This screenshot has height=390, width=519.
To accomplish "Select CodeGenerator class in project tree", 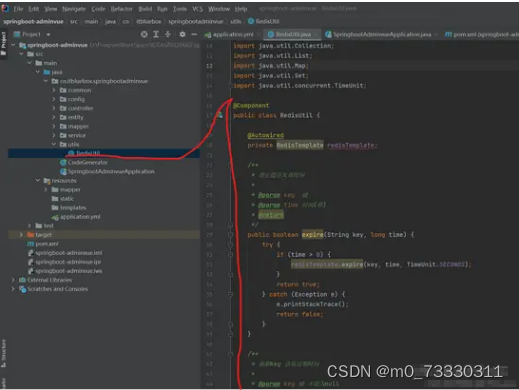I will (84, 163).
